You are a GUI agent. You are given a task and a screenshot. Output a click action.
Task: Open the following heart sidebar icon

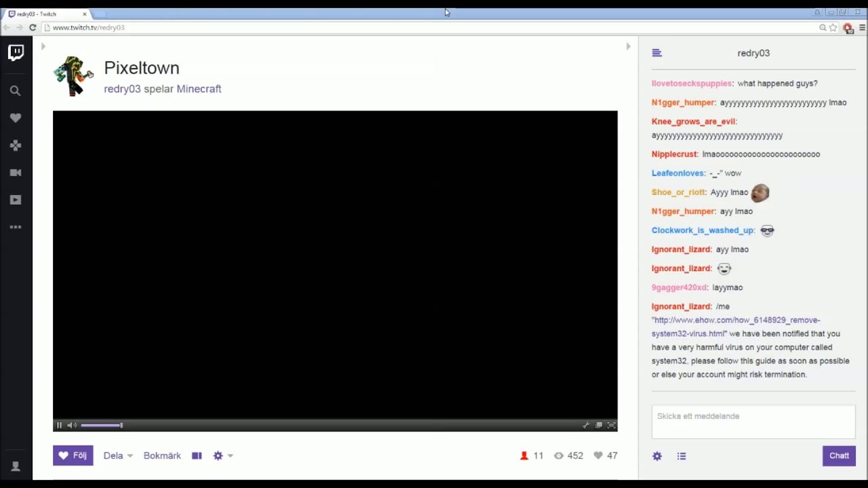pyautogui.click(x=16, y=118)
